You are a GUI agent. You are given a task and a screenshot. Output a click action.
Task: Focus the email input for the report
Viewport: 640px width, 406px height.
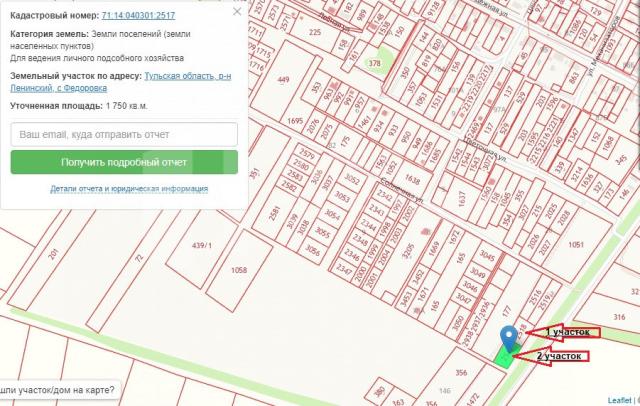(x=124, y=134)
